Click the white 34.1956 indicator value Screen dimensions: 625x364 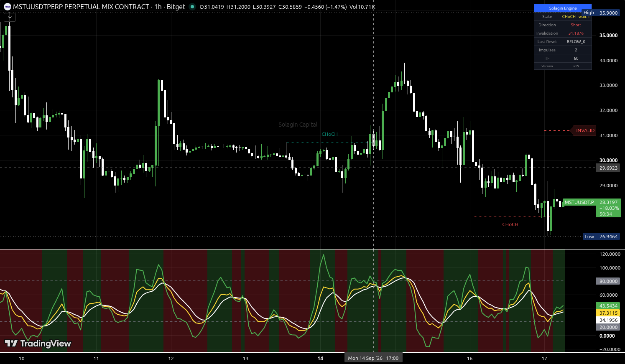coord(608,320)
